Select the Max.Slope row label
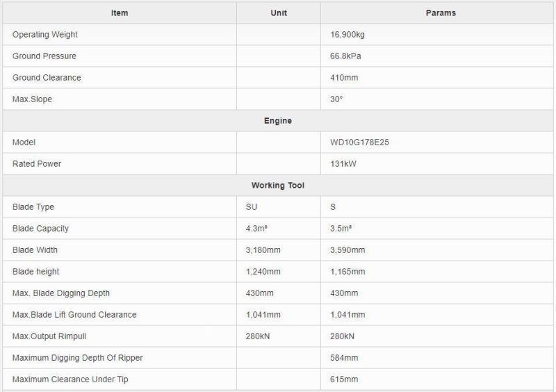Viewport: 556px width, 392px height. click(32, 99)
